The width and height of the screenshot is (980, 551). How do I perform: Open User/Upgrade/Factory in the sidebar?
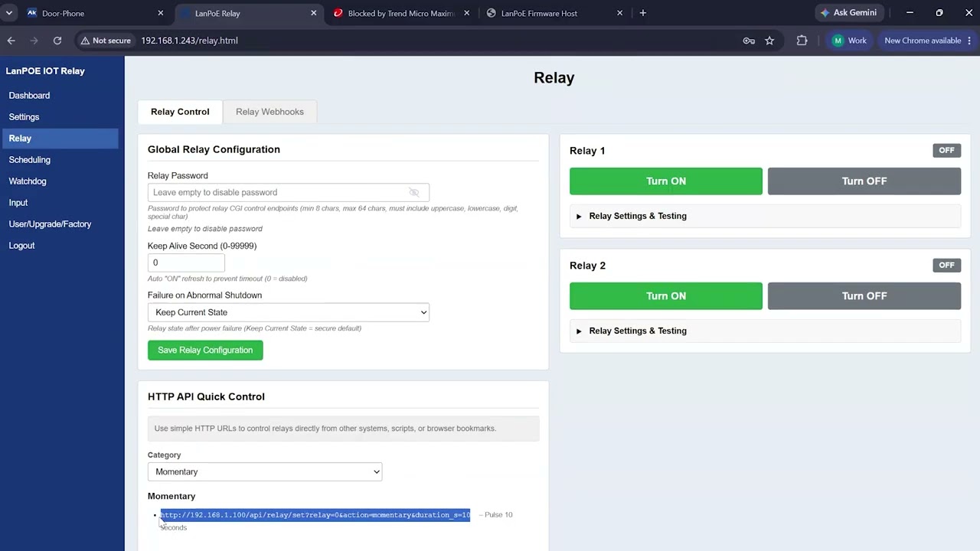click(50, 224)
